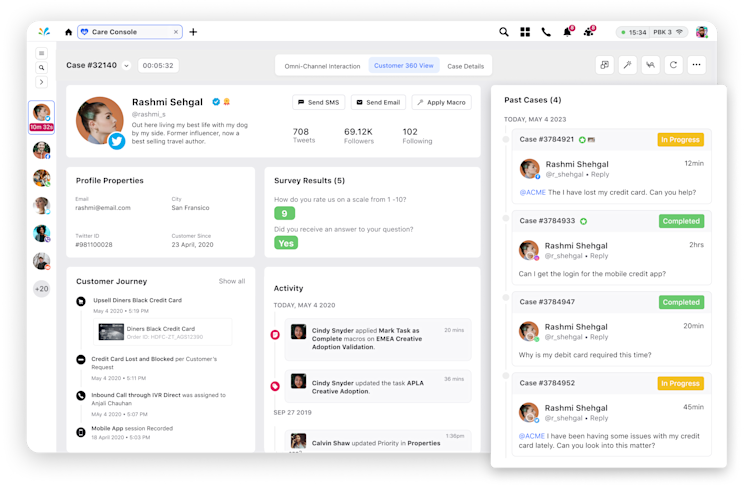Show the +20 more conversations

coord(42,289)
